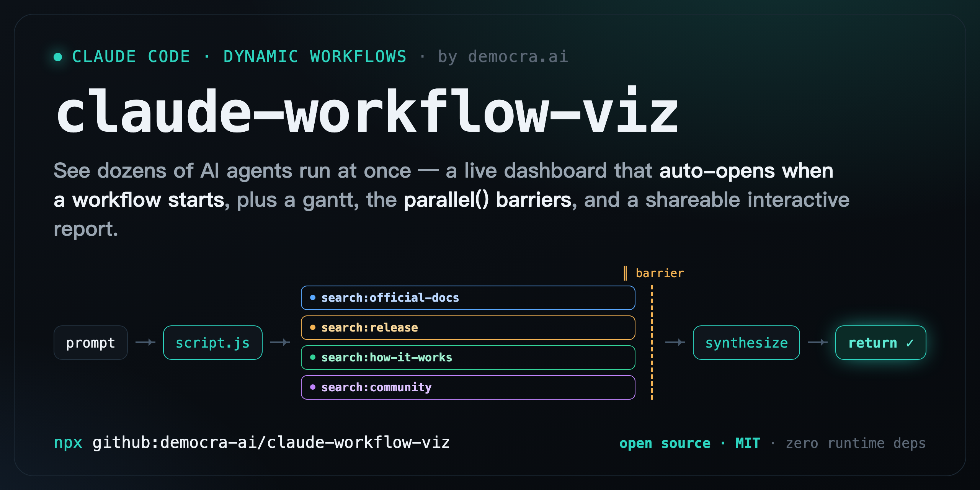This screenshot has height=490, width=980.
Task: Click the teal status dot before CLAUDE CODE
Action: coord(58,57)
